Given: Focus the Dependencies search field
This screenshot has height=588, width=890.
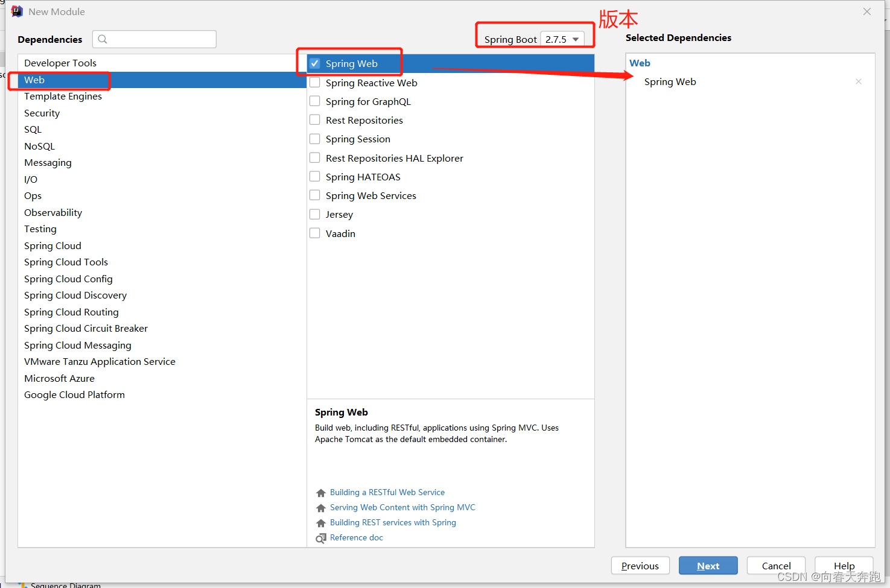Looking at the screenshot, I should (x=154, y=39).
